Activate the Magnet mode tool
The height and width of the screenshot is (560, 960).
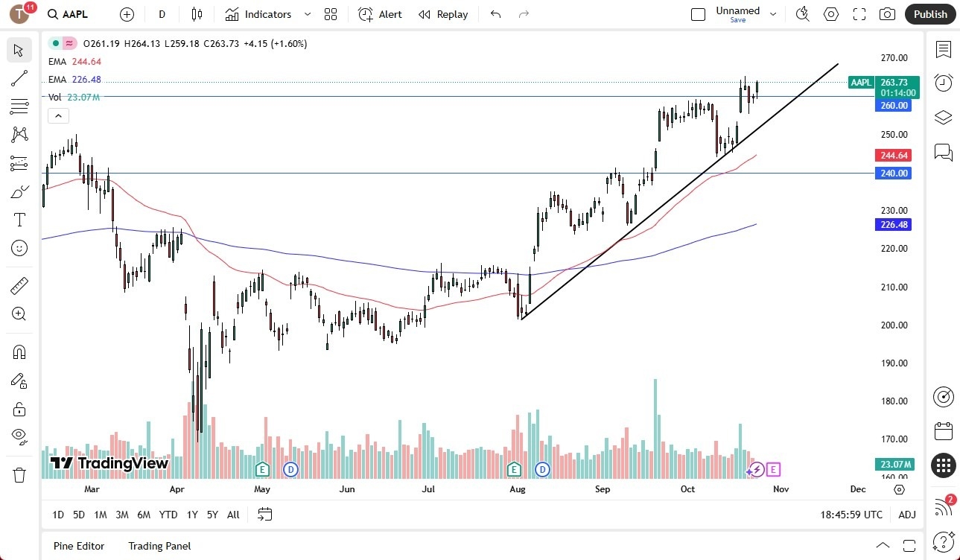[x=19, y=351]
